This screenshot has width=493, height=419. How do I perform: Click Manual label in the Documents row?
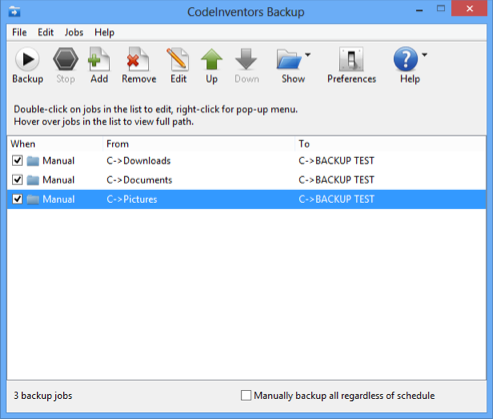pos(58,180)
